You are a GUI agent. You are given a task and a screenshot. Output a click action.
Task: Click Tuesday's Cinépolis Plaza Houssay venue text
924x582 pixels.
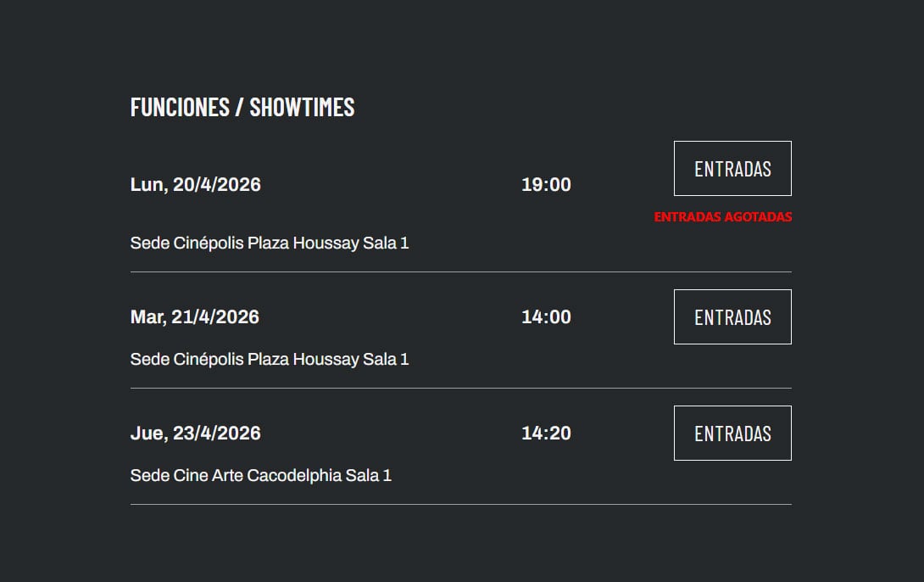pyautogui.click(x=270, y=360)
